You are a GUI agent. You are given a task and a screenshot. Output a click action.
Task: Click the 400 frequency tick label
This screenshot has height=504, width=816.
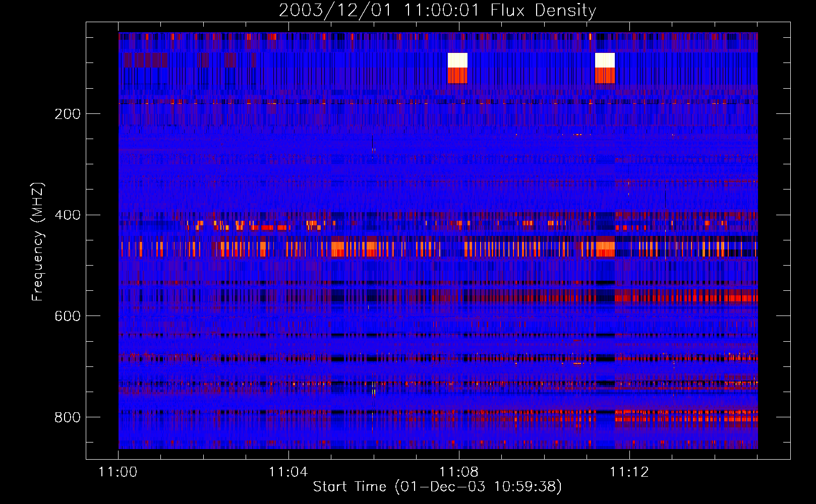[x=68, y=215]
